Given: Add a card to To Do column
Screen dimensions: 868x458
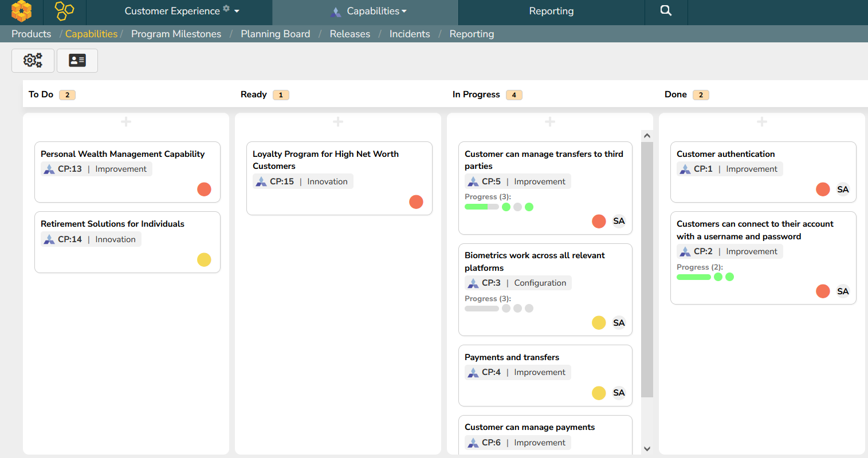Looking at the screenshot, I should [x=126, y=121].
